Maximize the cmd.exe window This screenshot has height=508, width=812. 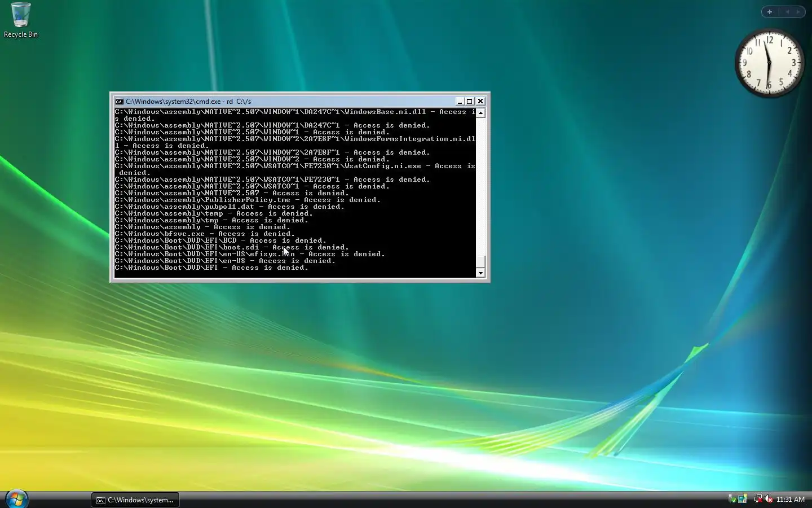point(469,102)
